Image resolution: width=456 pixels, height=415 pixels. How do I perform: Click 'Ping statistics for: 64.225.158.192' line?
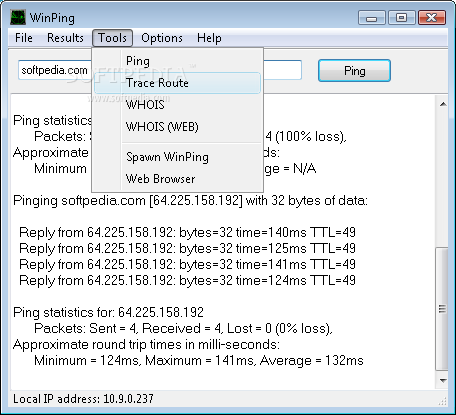[108, 313]
